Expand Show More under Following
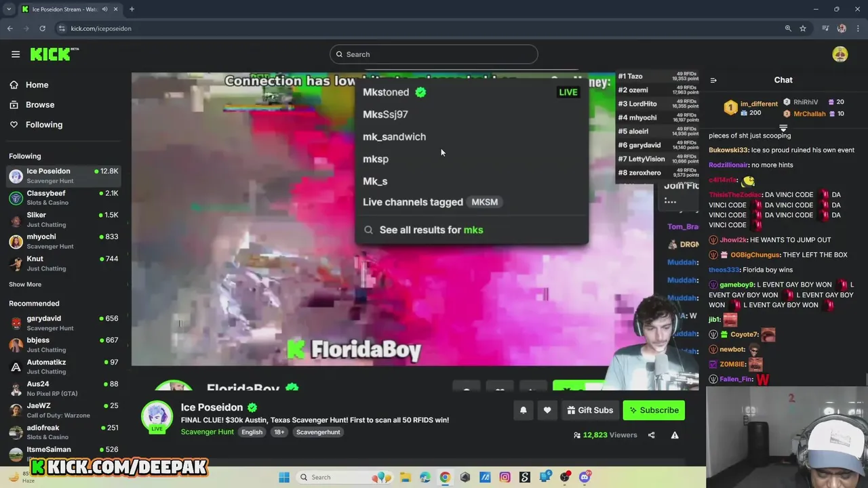Viewport: 868px width, 488px height. click(x=25, y=285)
